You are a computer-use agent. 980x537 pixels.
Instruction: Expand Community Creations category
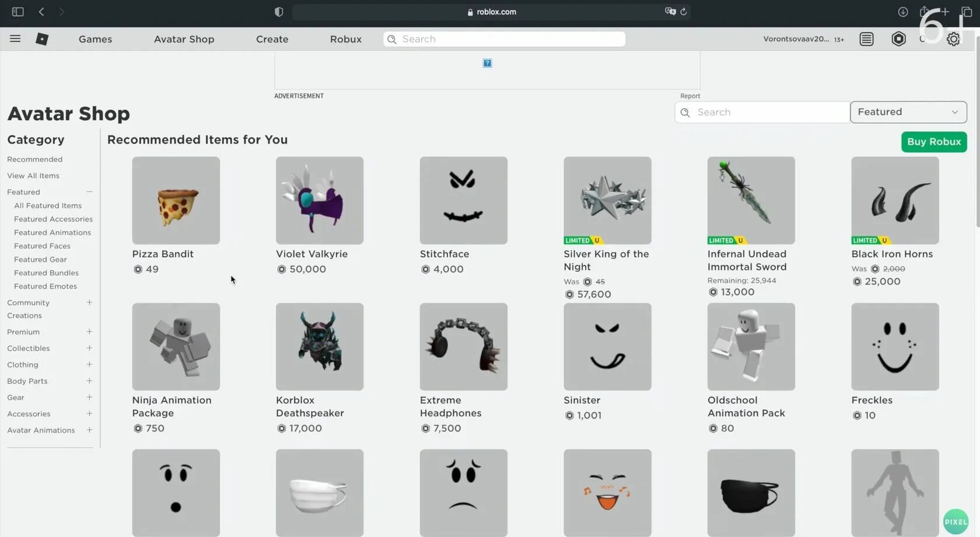[89, 302]
